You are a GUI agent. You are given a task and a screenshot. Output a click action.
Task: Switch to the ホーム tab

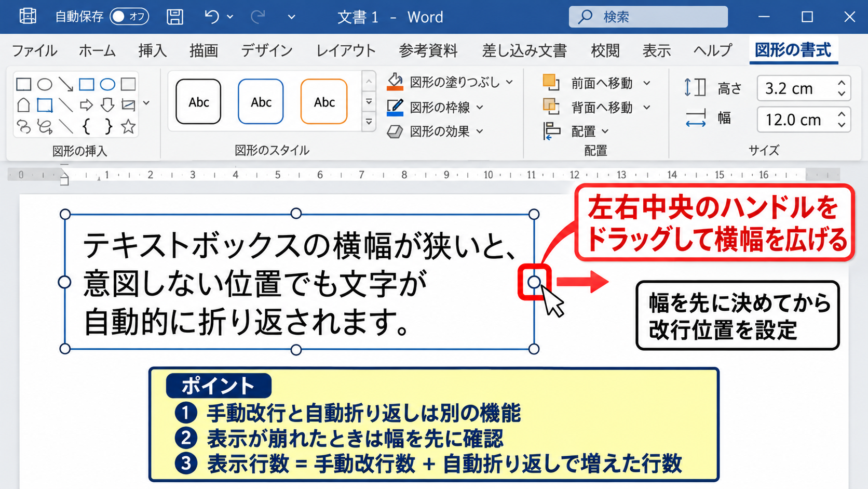click(x=97, y=50)
